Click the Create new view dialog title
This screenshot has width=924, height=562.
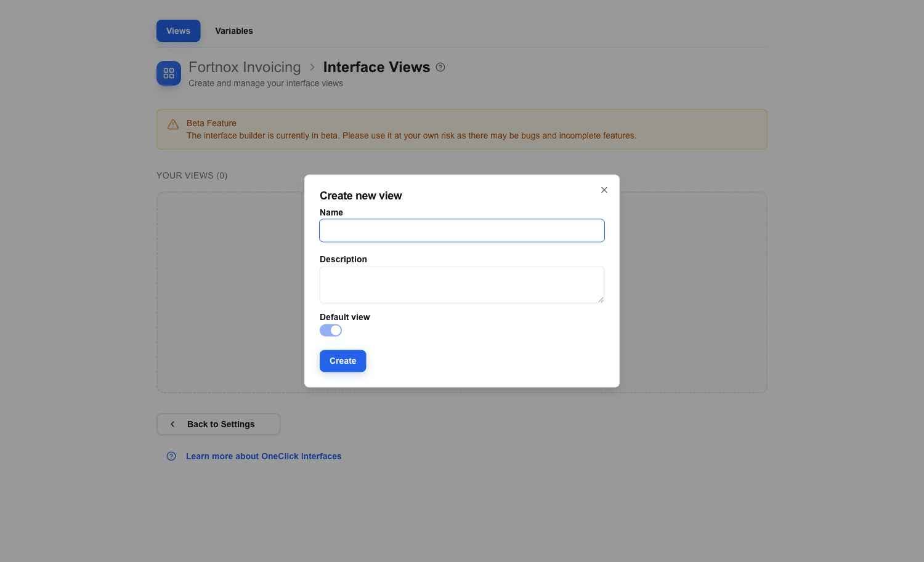361,196
